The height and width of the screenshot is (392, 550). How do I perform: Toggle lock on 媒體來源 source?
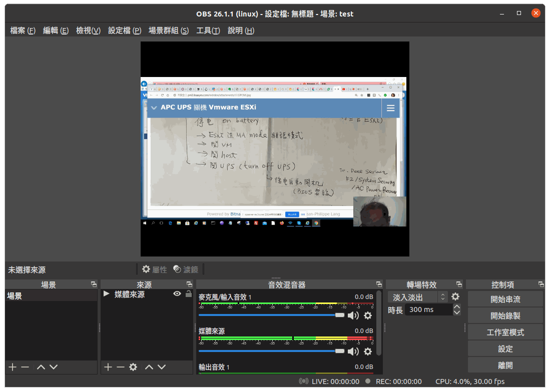tap(188, 293)
